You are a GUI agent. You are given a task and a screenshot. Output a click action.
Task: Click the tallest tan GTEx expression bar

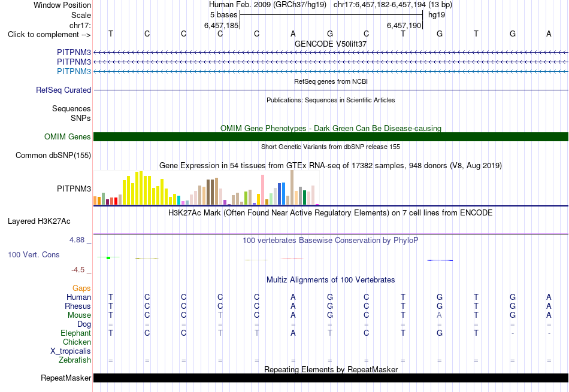pos(292,187)
